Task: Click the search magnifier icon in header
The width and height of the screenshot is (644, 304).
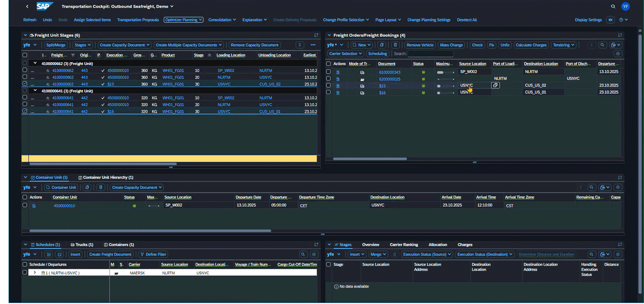Action: pyautogui.click(x=613, y=7)
